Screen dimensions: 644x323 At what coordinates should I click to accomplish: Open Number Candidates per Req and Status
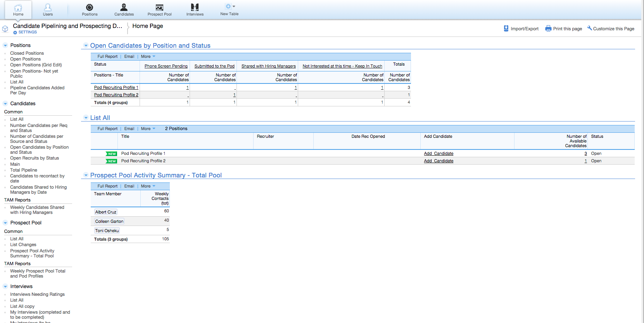click(x=38, y=128)
